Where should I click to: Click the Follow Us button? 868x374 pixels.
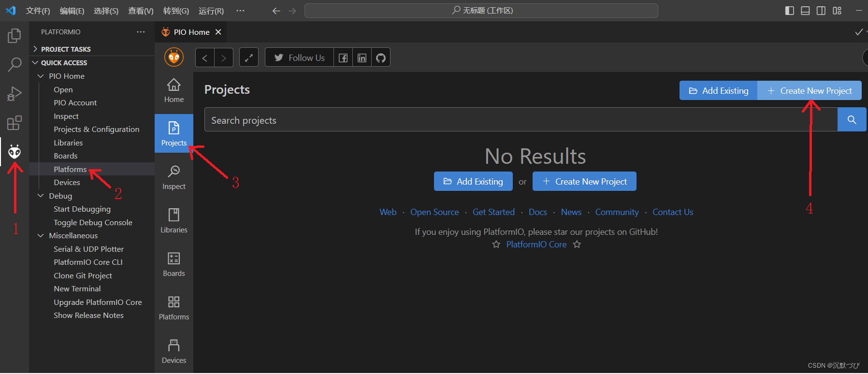(x=300, y=58)
